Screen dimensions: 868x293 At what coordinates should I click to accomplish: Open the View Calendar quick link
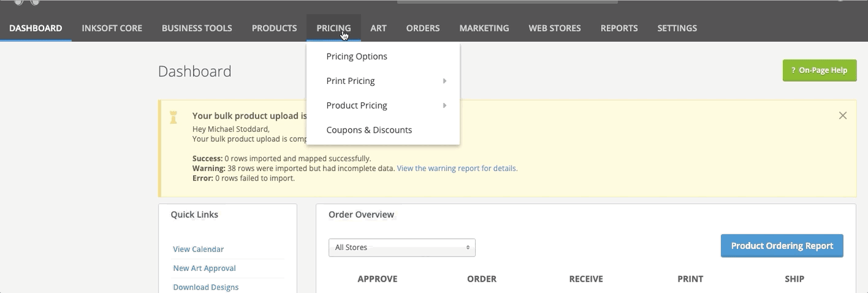[x=198, y=249]
